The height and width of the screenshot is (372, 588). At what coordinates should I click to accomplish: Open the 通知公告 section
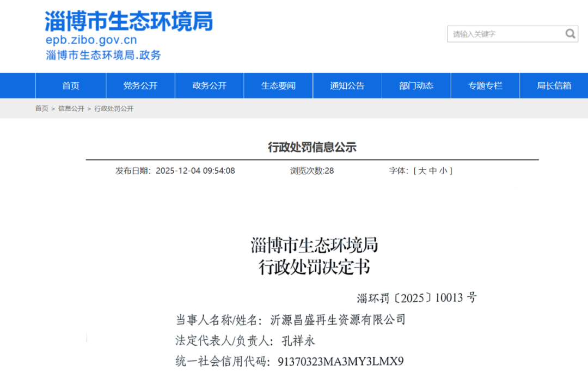click(x=347, y=86)
